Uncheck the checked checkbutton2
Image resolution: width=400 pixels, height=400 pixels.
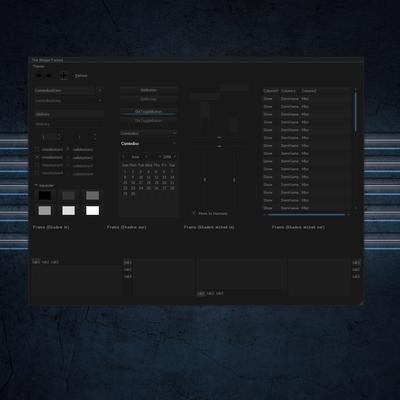(49, 157)
